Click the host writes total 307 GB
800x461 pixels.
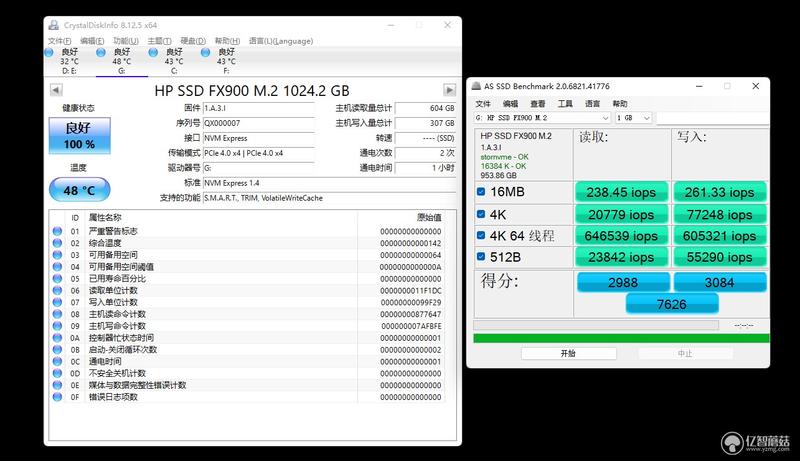(426, 123)
